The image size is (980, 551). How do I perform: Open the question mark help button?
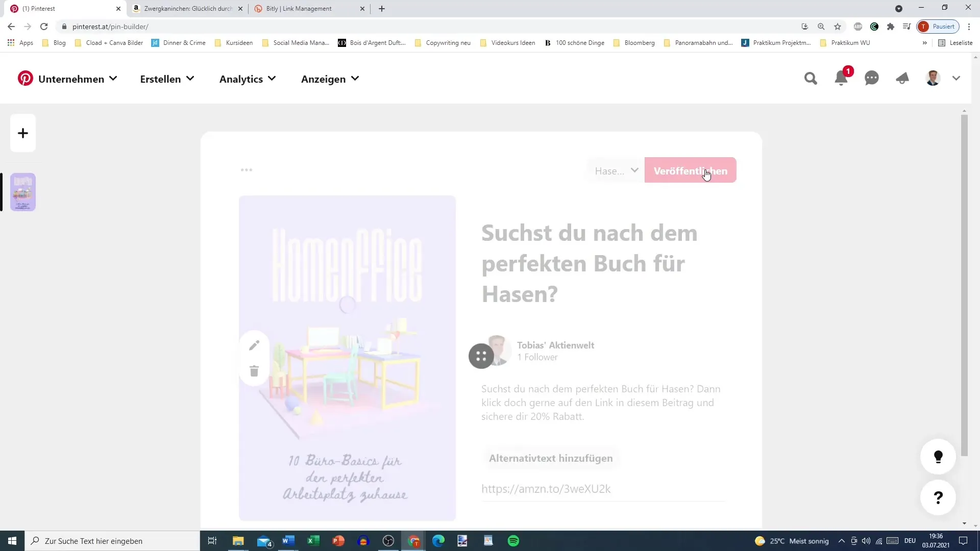[938, 497]
